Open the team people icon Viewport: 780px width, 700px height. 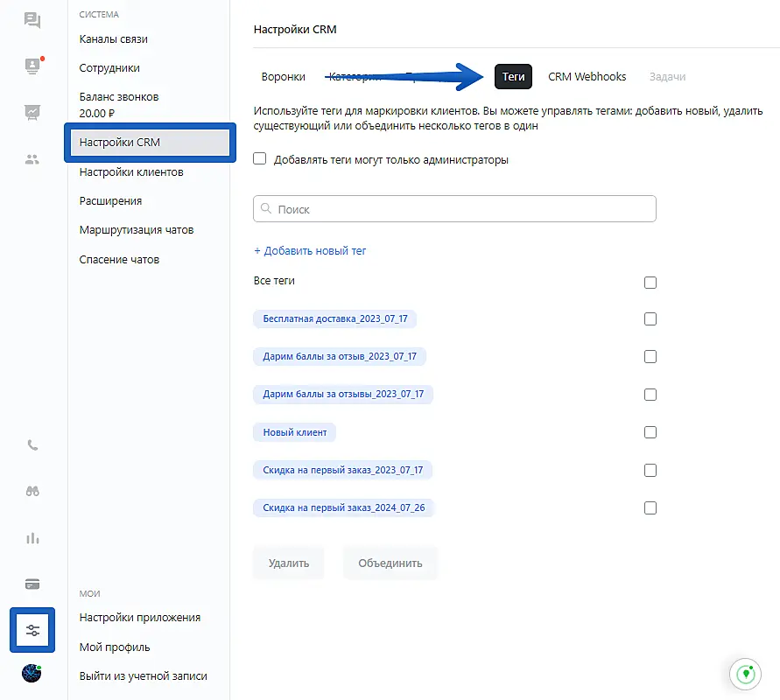(x=32, y=159)
